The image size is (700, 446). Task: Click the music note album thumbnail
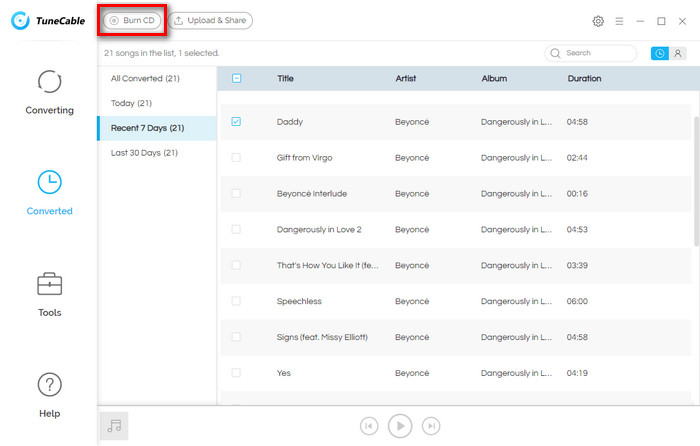coord(114,426)
